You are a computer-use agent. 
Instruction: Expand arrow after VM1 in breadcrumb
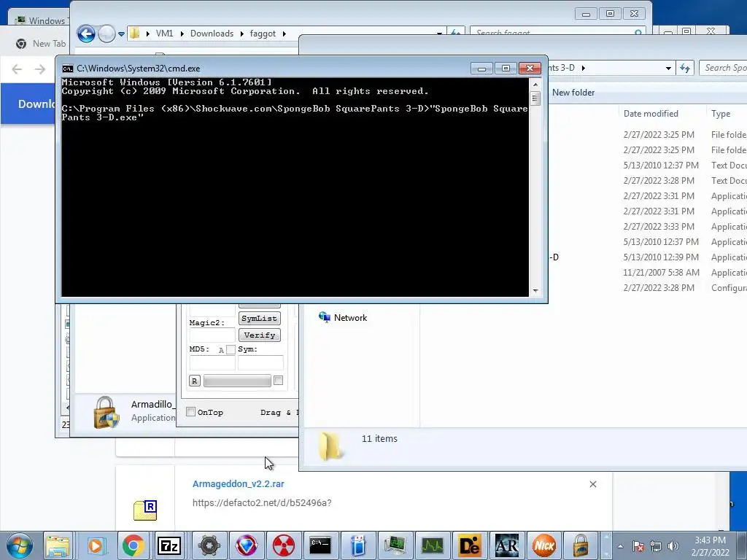click(182, 34)
